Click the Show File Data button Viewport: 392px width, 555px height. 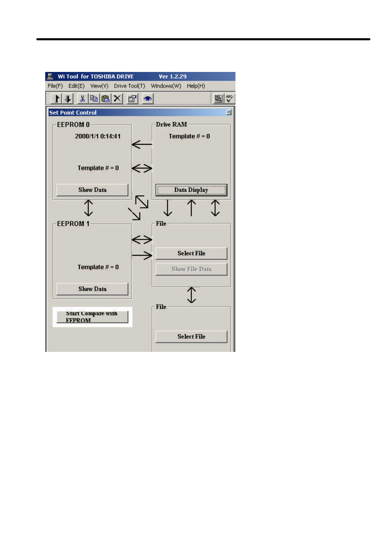click(x=191, y=269)
